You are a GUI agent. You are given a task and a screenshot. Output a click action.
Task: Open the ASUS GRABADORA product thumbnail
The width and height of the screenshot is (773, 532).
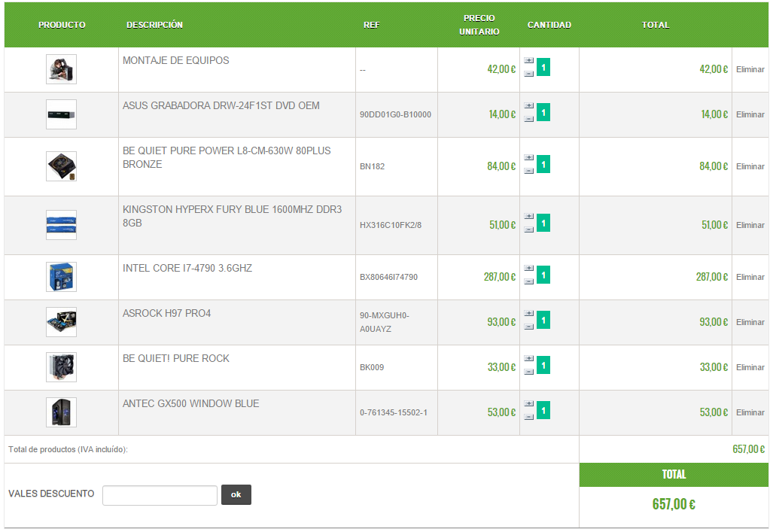61,114
